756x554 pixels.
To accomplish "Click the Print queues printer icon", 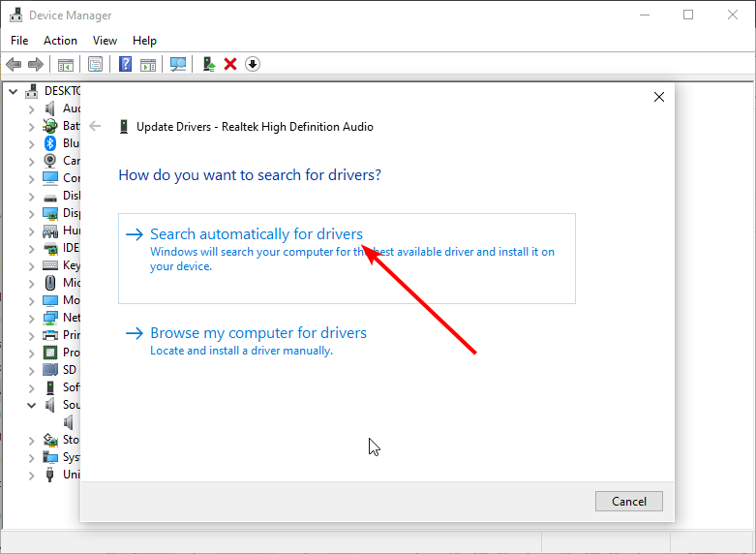I will pyautogui.click(x=50, y=335).
